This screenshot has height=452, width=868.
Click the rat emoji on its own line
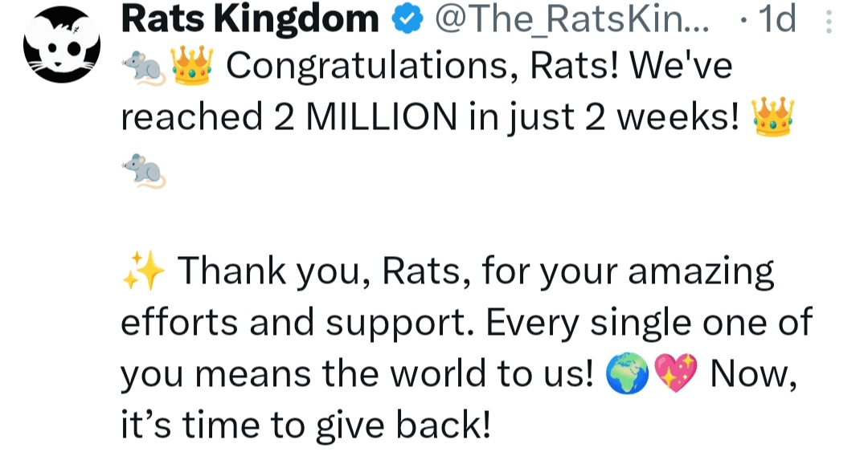pyautogui.click(x=142, y=169)
